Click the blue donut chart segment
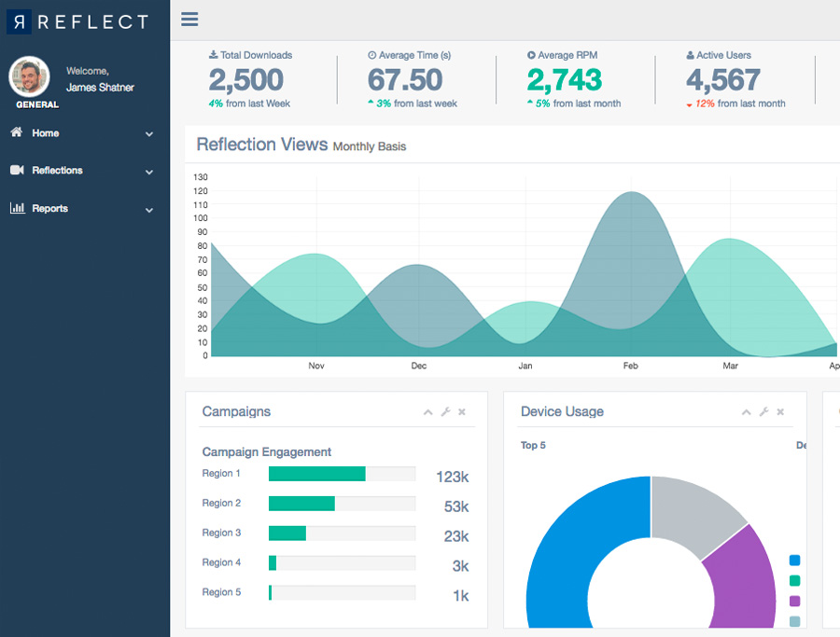Image resolution: width=840 pixels, height=637 pixels. click(573, 546)
